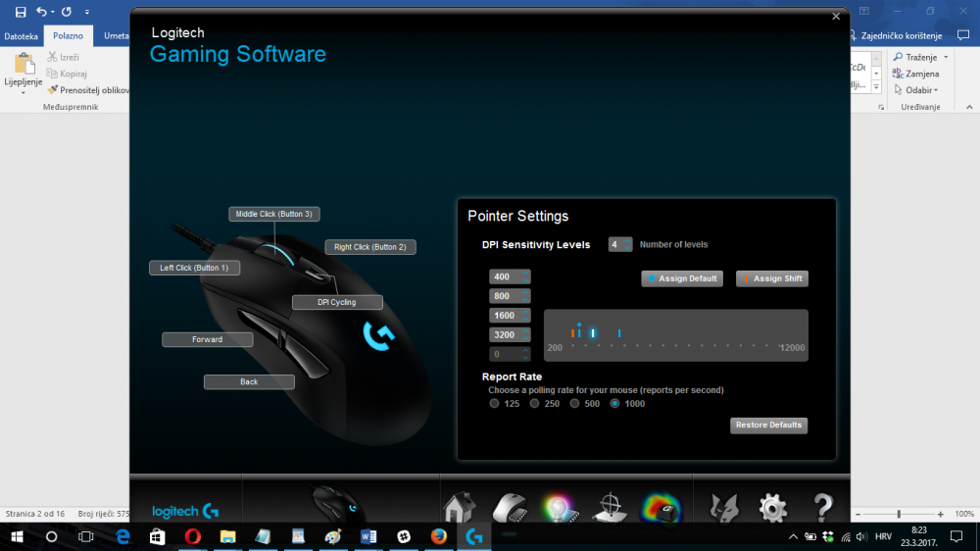Screen dimensions: 980x551
Task: Open the Customize Quick Access Toolbar dropdown
Action: pyautogui.click(x=87, y=12)
